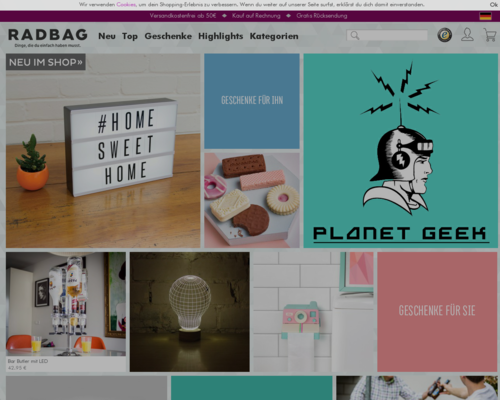Open the shopping cart icon
The image size is (500, 400).
[490, 35]
